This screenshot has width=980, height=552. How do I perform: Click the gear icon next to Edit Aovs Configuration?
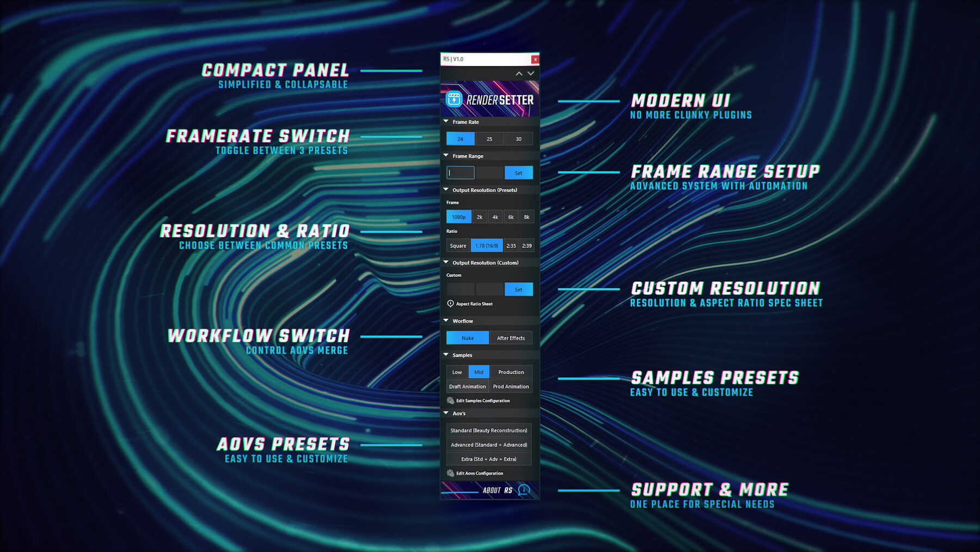point(450,473)
